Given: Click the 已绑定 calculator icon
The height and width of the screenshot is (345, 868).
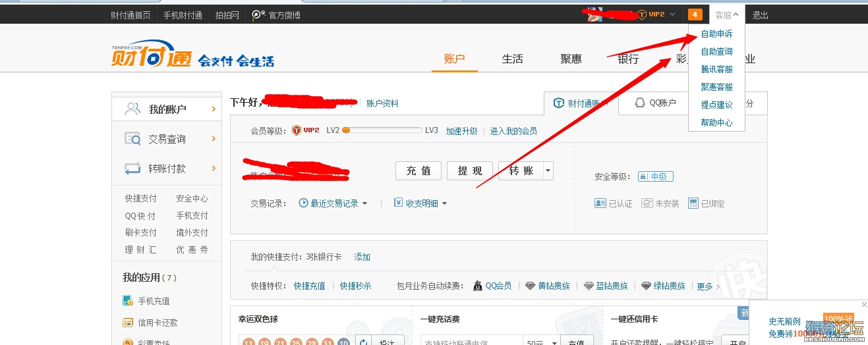Looking at the screenshot, I should click(x=693, y=203).
